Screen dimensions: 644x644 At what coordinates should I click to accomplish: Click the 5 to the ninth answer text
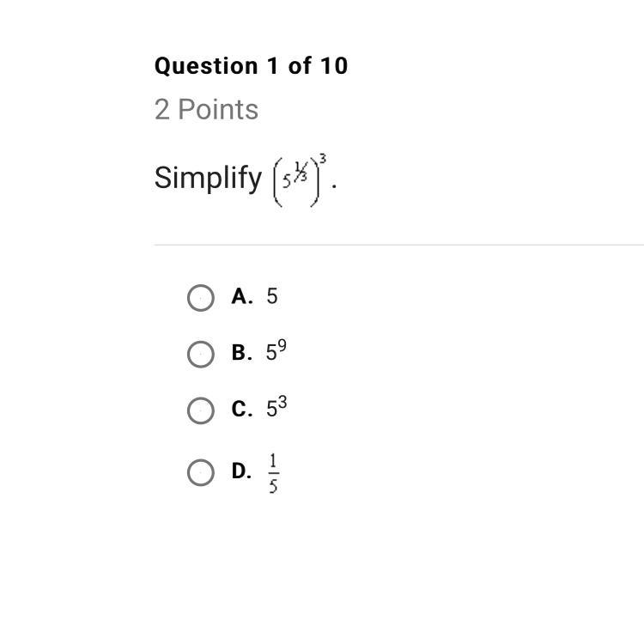click(276, 350)
